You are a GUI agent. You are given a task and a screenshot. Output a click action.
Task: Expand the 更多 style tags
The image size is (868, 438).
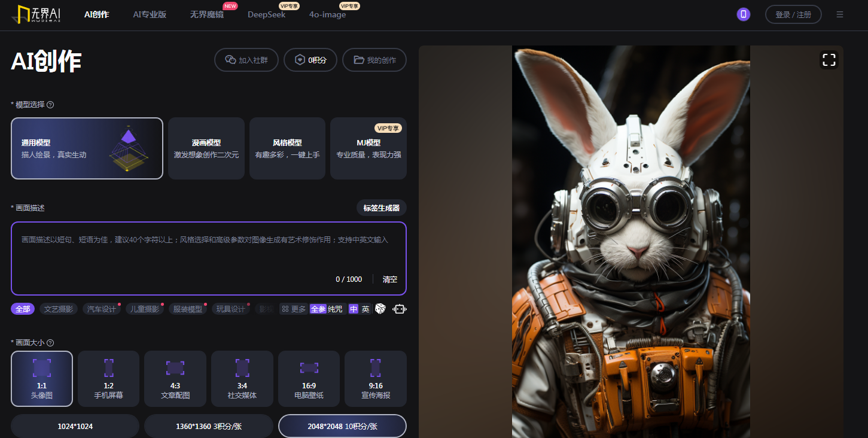point(294,309)
